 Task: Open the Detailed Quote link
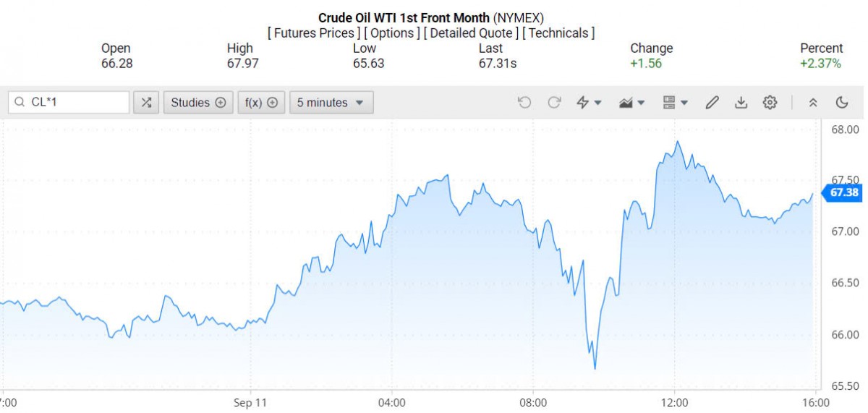coord(471,33)
